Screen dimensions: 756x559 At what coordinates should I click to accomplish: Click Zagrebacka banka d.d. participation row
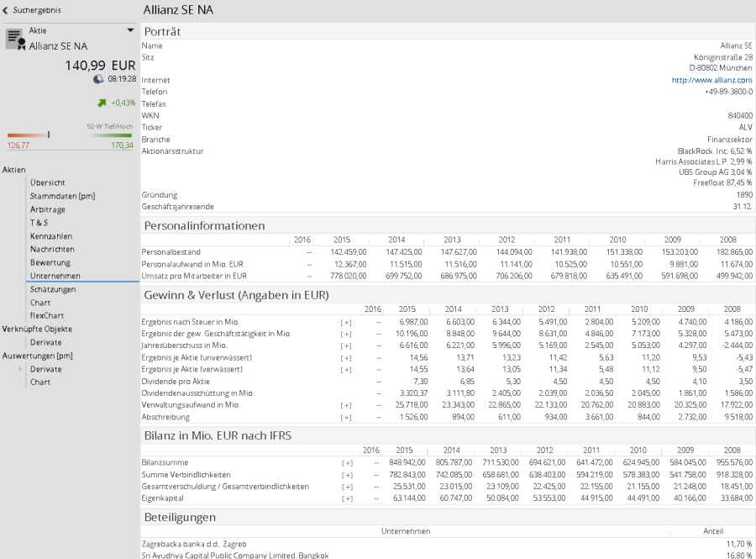(195, 544)
